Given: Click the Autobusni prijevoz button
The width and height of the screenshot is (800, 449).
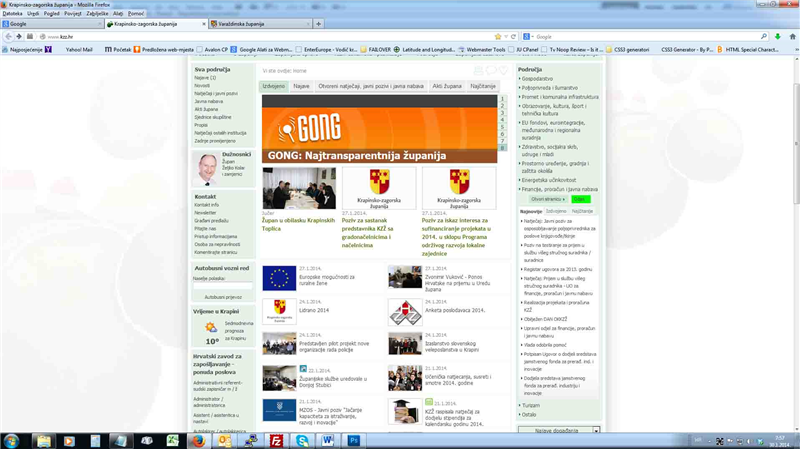Looking at the screenshot, I should 222,297.
